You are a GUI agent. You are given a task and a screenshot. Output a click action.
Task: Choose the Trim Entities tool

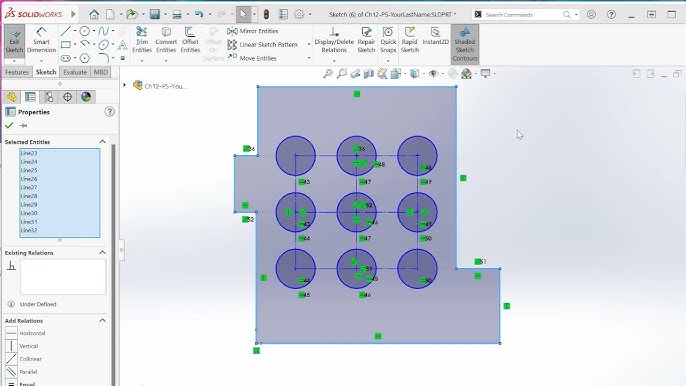[x=142, y=40]
